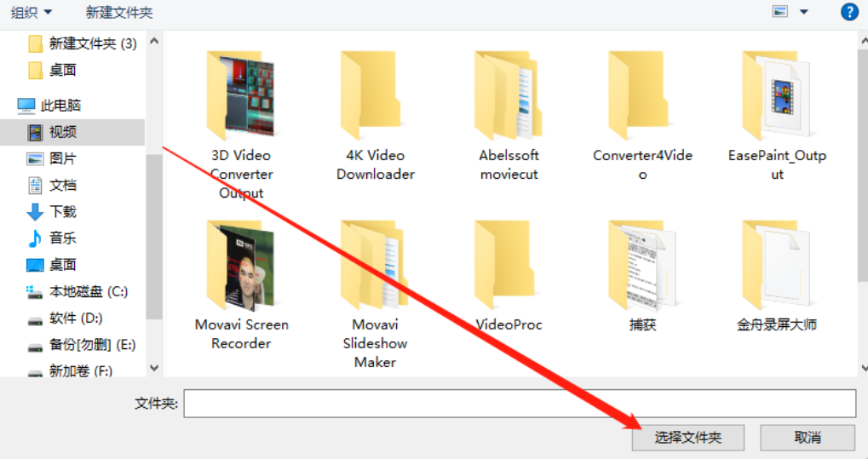This screenshot has height=459, width=868.
Task: Expand the view options dropdown arrow
Action: point(804,12)
